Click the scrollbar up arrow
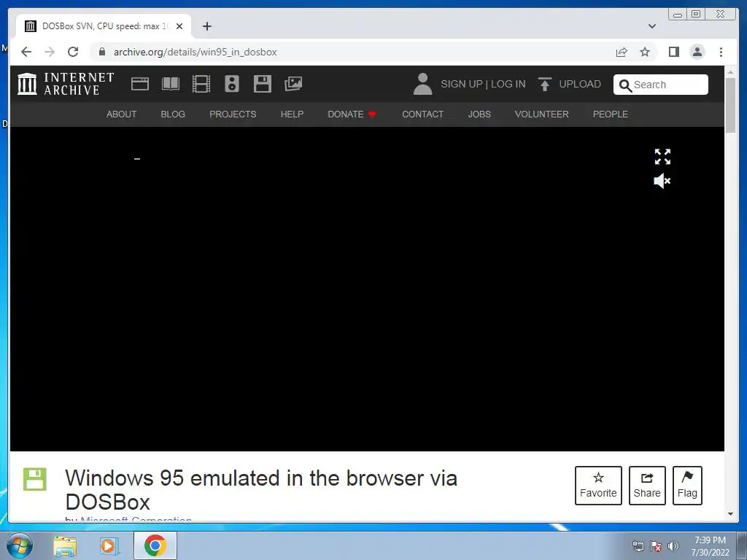The height and width of the screenshot is (560, 747). (730, 72)
